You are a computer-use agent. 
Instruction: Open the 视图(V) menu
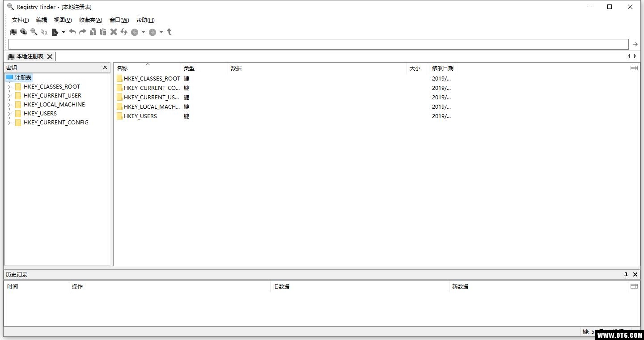coord(63,20)
